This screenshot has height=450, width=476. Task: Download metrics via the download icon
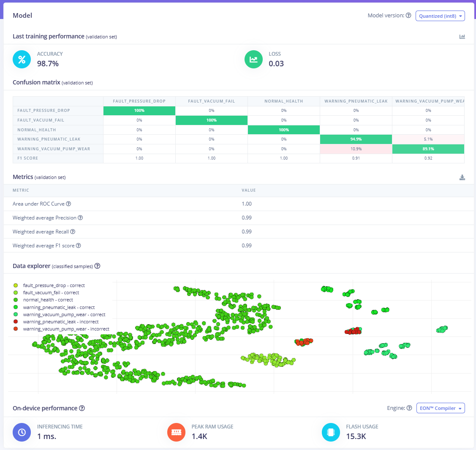pyautogui.click(x=462, y=177)
